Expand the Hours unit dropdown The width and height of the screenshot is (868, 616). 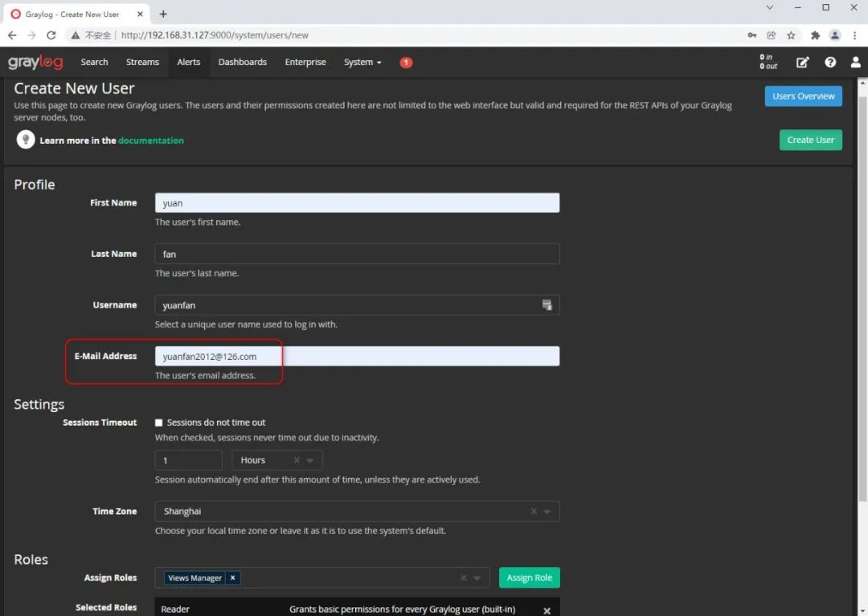[310, 460]
